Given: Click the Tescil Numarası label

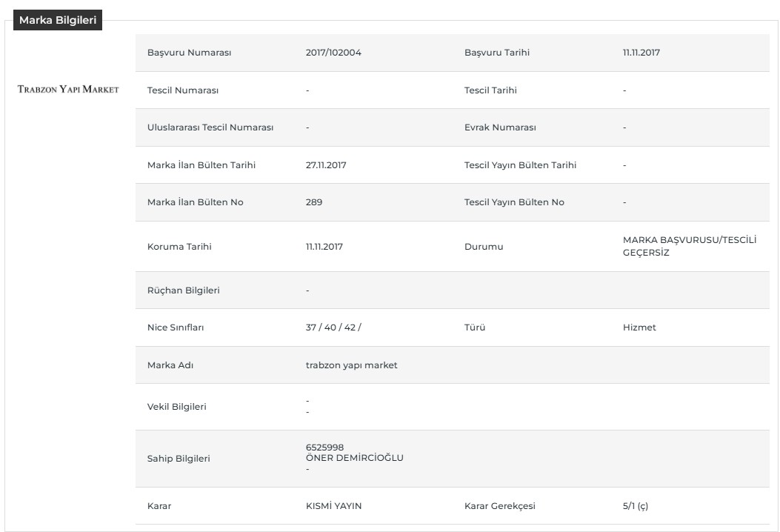Looking at the screenshot, I should coord(182,90).
